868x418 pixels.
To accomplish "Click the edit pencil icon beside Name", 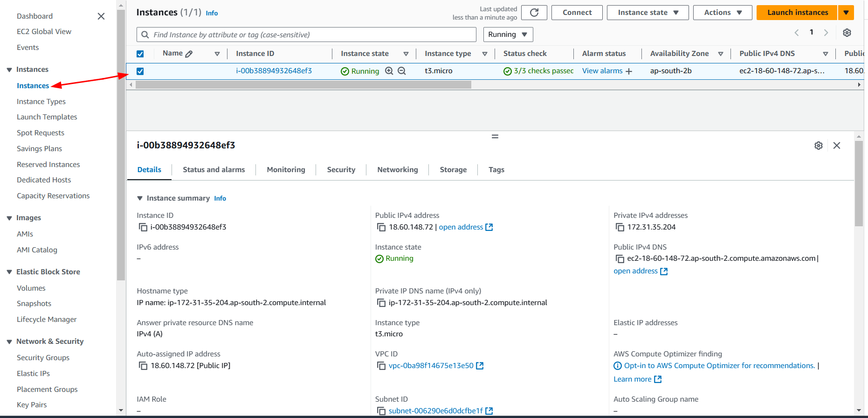I will (189, 54).
